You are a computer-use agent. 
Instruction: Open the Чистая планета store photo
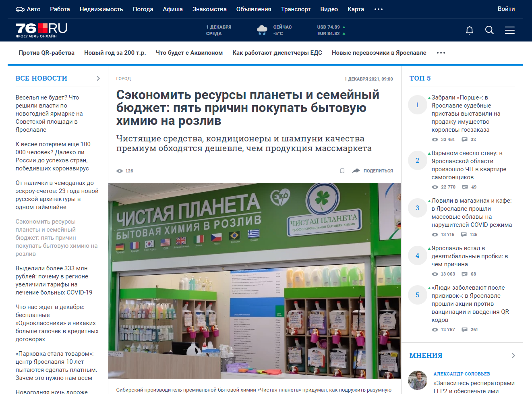coord(255,281)
